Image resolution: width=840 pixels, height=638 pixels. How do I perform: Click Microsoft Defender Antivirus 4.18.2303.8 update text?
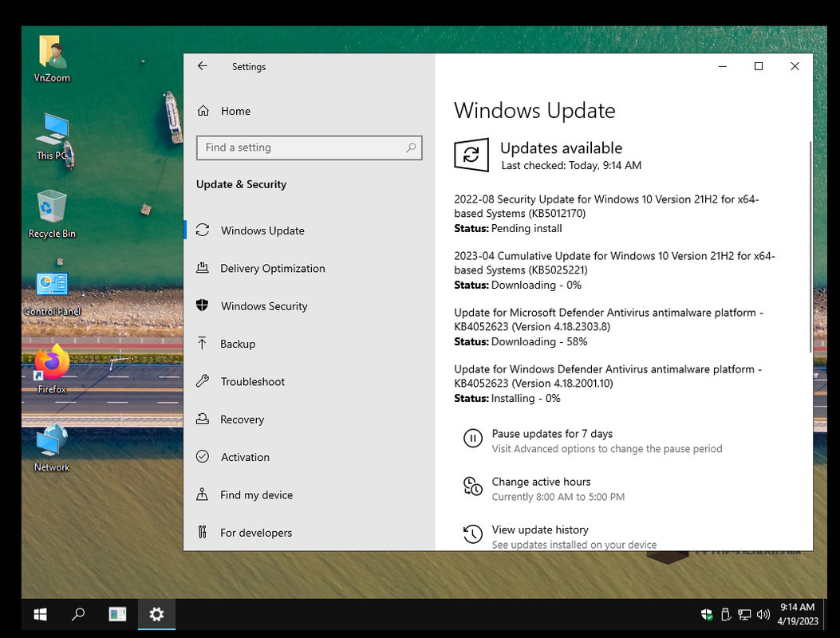pos(609,319)
